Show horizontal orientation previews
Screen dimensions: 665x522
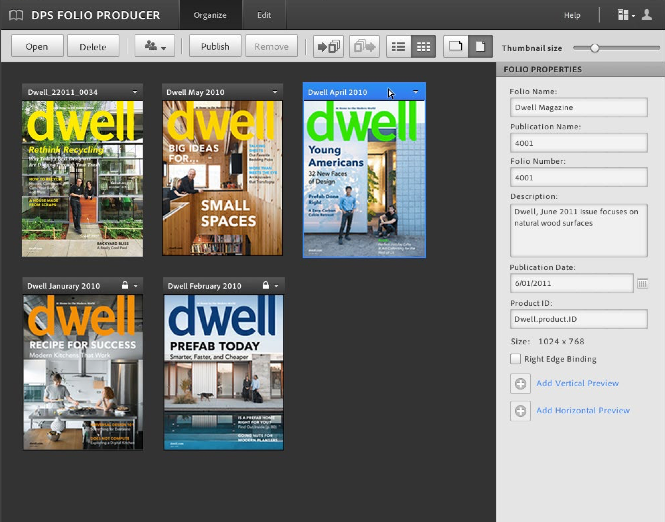tap(455, 46)
